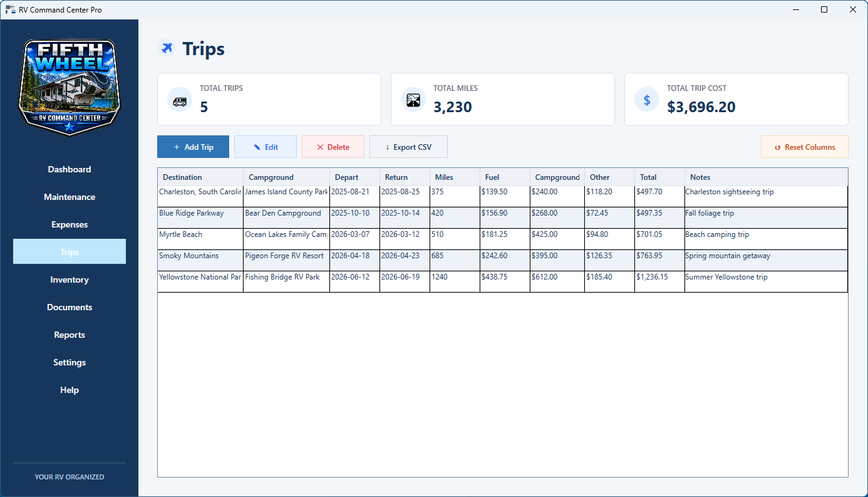Click the Fifth Wheel logo in sidebar
The width and height of the screenshot is (868, 497).
[x=70, y=87]
